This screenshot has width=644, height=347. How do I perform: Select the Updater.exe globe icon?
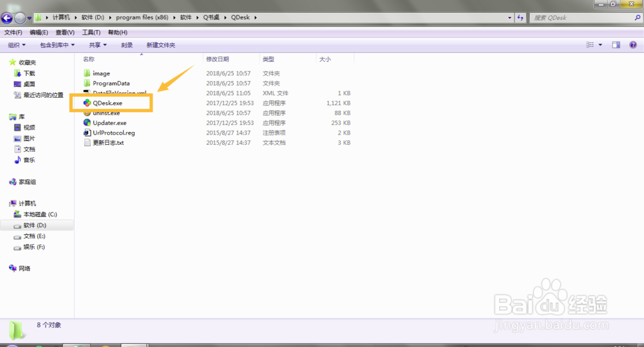coord(87,122)
